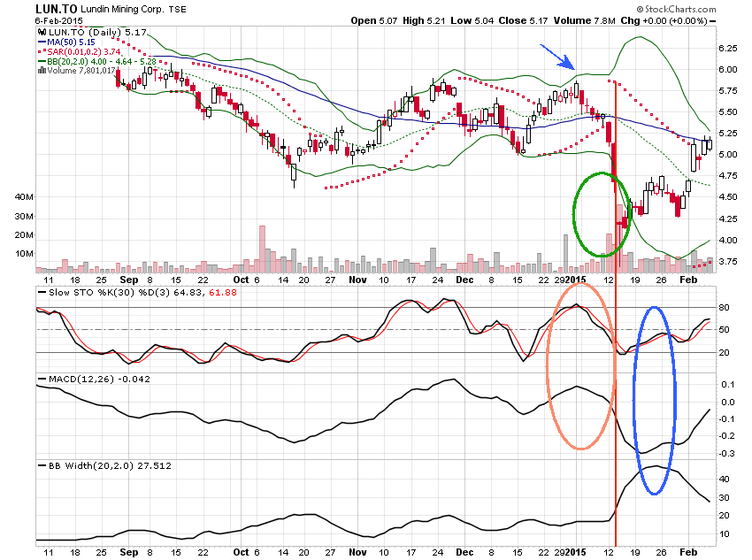The width and height of the screenshot is (752, 560).
Task: Select the LUN.TO ticker symbol in the title
Action: pos(56,9)
